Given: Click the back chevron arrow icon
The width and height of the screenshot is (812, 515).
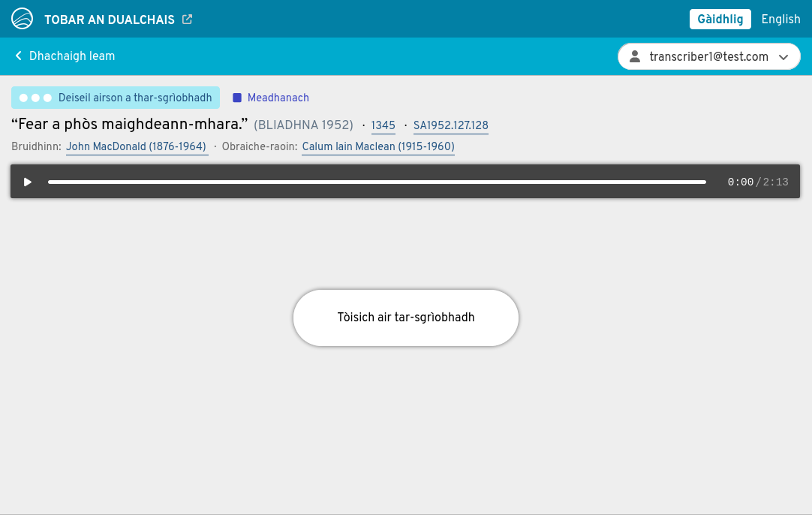Looking at the screenshot, I should point(18,56).
